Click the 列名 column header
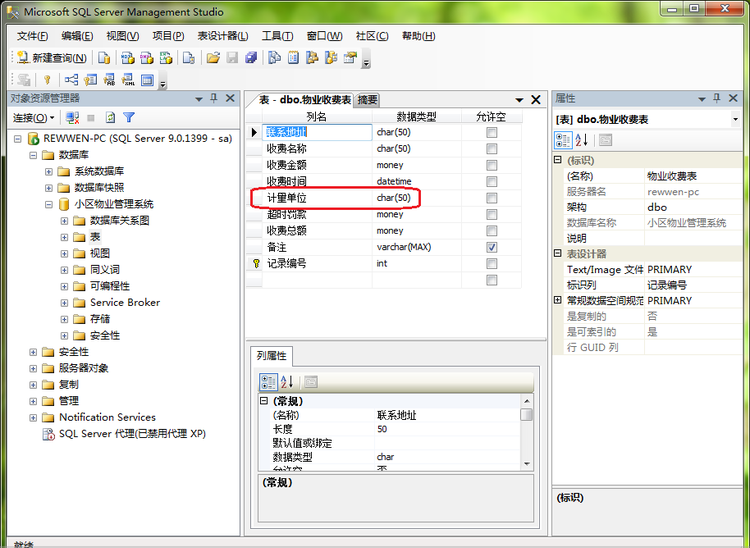The width and height of the screenshot is (750, 548). coord(317,117)
